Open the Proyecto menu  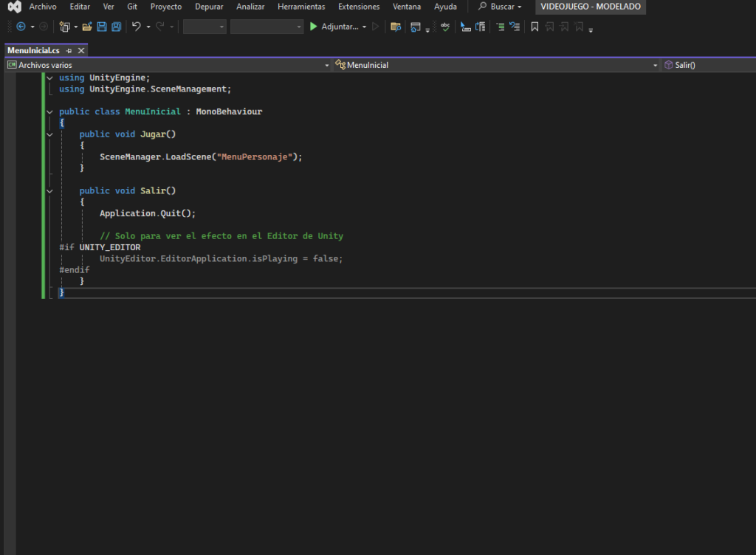pyautogui.click(x=166, y=7)
